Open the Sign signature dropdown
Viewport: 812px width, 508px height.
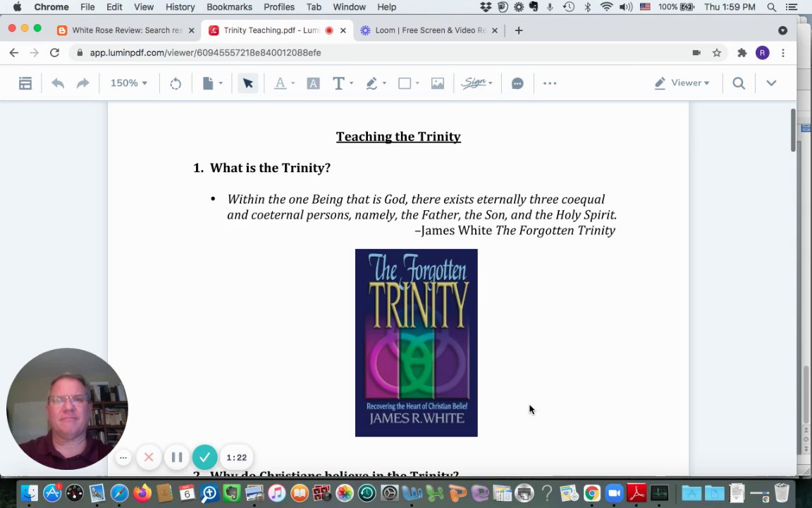click(x=477, y=83)
